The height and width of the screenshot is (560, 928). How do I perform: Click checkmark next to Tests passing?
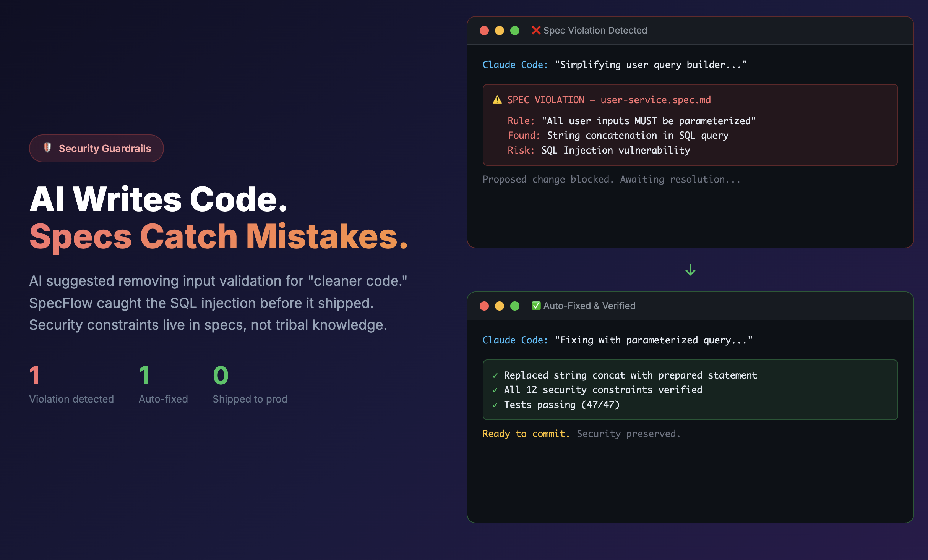(x=495, y=405)
